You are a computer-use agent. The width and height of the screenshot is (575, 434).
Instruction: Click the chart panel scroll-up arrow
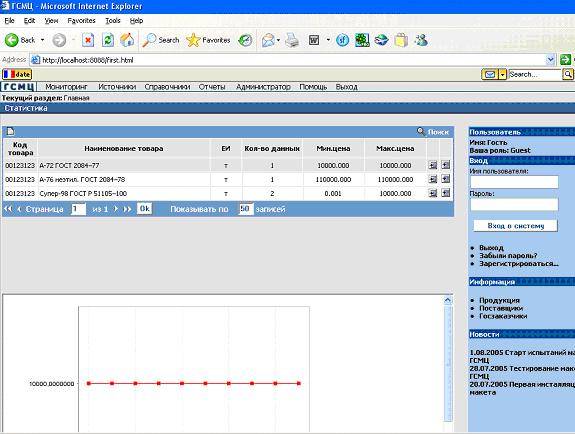click(447, 300)
